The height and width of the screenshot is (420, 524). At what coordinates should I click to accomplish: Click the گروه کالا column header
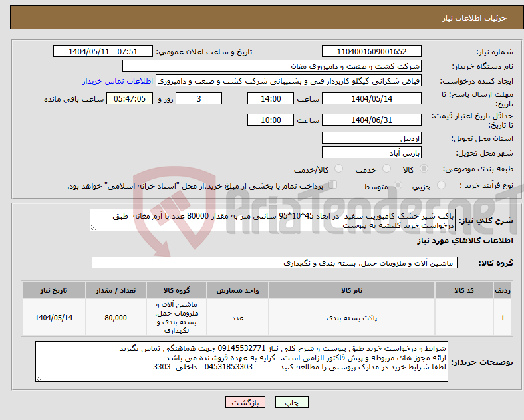(176, 290)
